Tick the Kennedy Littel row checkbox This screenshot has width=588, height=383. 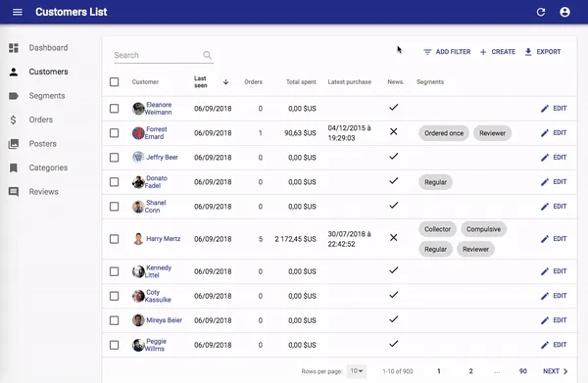(x=114, y=271)
